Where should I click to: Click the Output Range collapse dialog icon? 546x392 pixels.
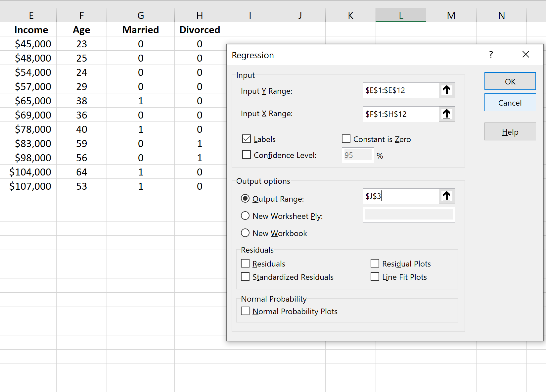click(447, 196)
